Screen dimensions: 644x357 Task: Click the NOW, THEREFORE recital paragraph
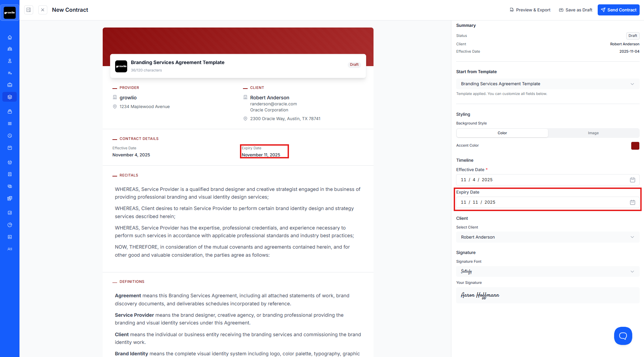pyautogui.click(x=232, y=251)
